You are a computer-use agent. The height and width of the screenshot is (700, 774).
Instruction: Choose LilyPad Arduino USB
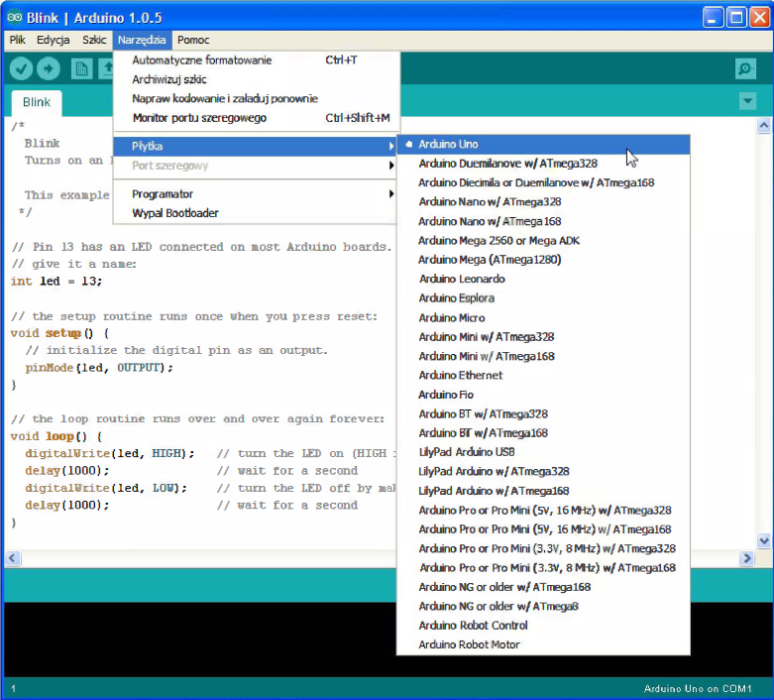coord(543,452)
